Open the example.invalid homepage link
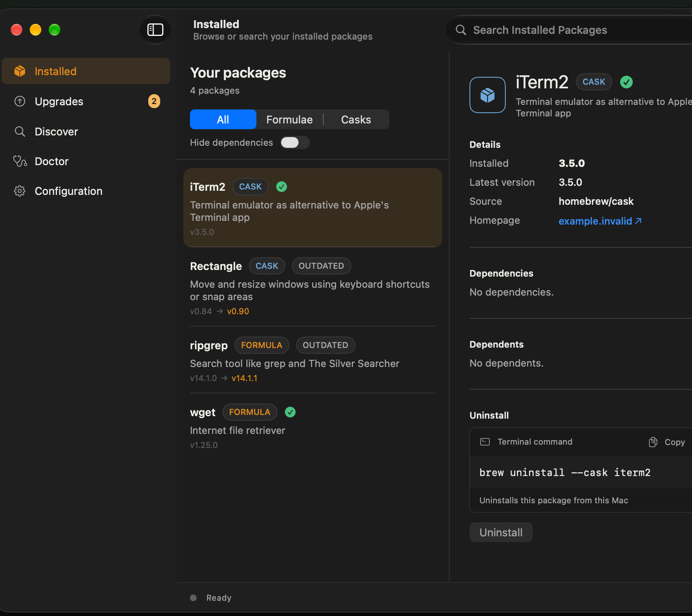The image size is (692, 616). click(600, 221)
